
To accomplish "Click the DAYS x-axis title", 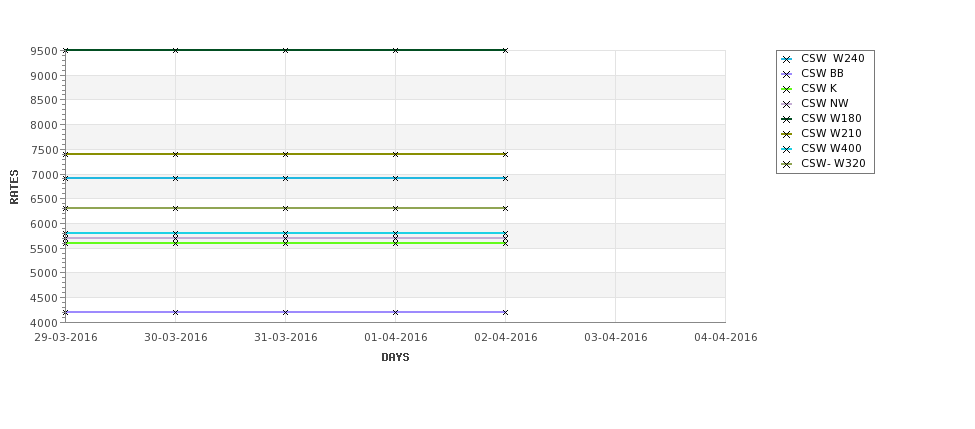I will pos(395,357).
